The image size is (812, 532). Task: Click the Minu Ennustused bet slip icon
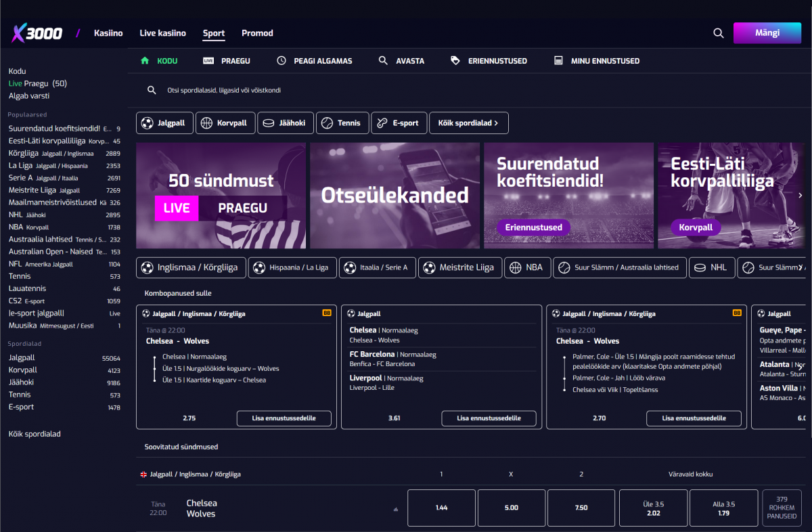coord(558,61)
